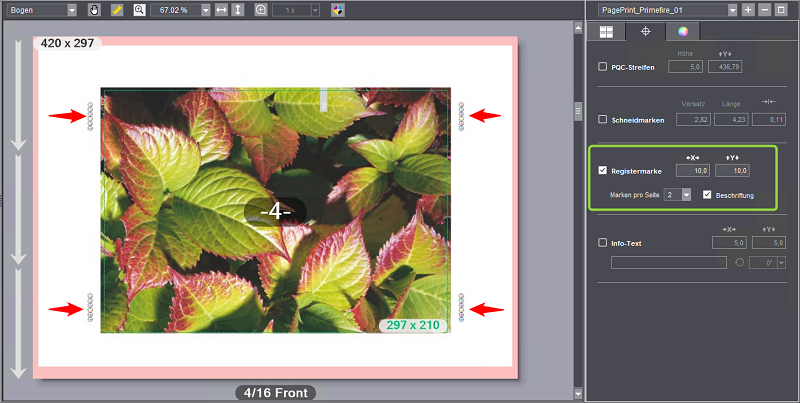Switch to the crosshair marks tab
This screenshot has width=800, height=403.
[x=645, y=32]
